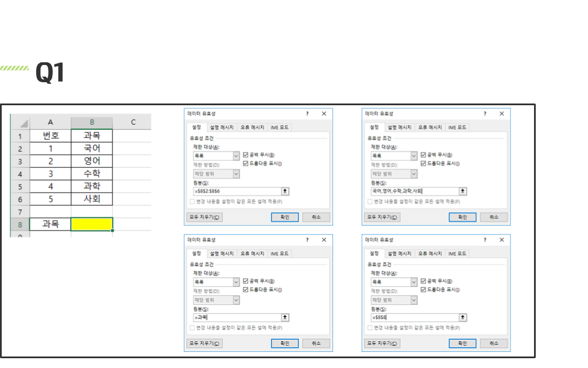This screenshot has width=588, height=368.
Task: Select column A header in spreadsheet
Action: click(51, 122)
